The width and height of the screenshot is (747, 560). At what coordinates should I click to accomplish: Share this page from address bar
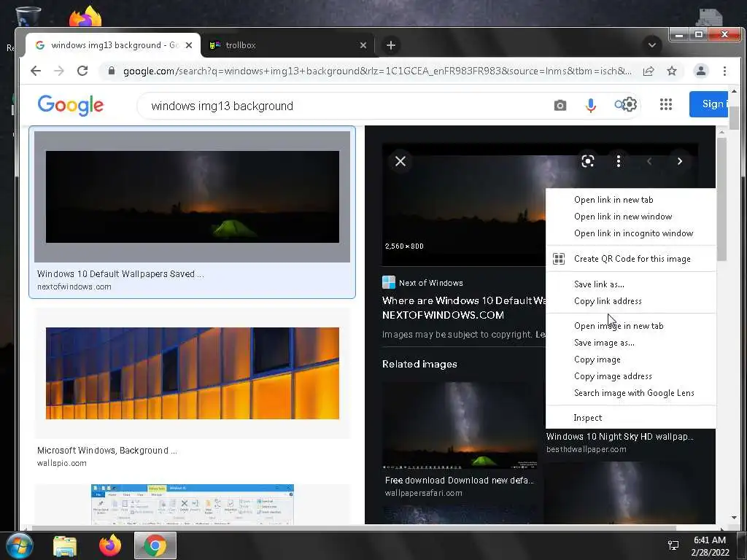pyautogui.click(x=649, y=71)
